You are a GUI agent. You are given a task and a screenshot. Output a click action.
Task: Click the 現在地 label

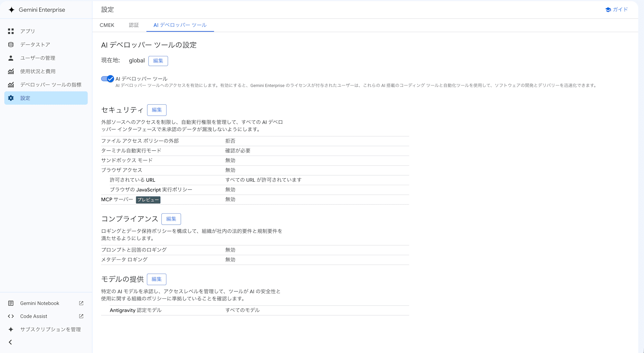pos(111,61)
